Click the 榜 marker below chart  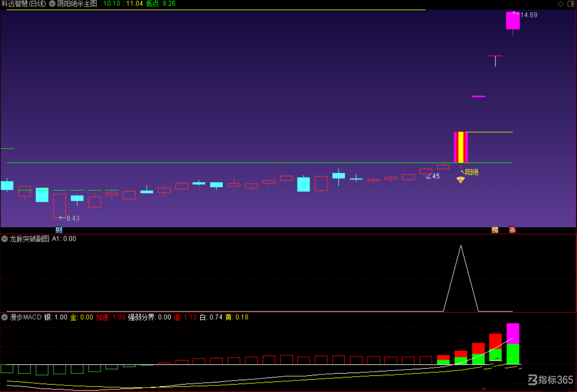pos(495,230)
